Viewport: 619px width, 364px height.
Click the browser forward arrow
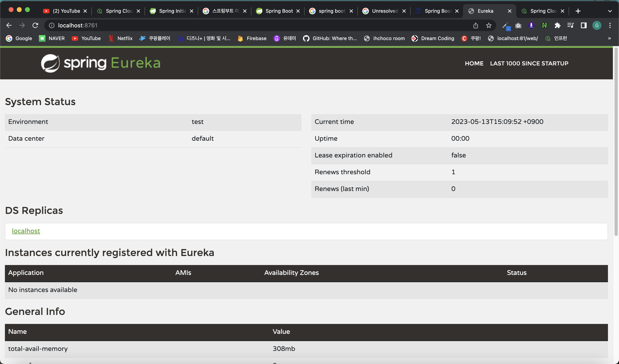click(22, 25)
